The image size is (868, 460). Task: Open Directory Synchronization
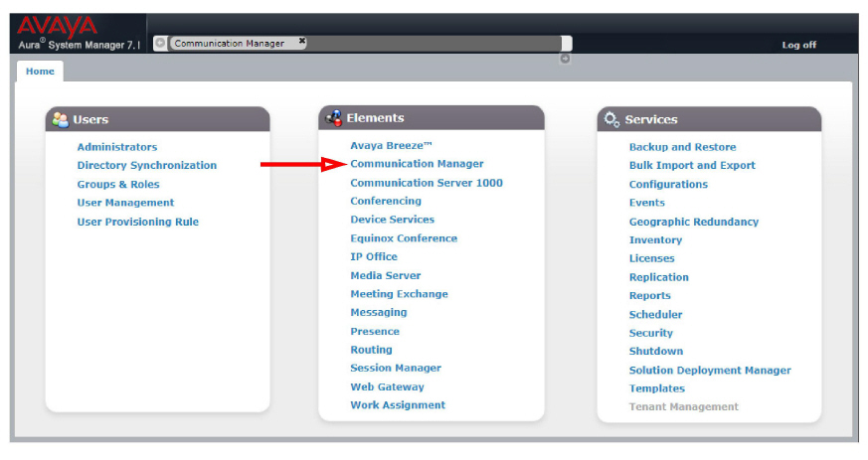pos(147,165)
